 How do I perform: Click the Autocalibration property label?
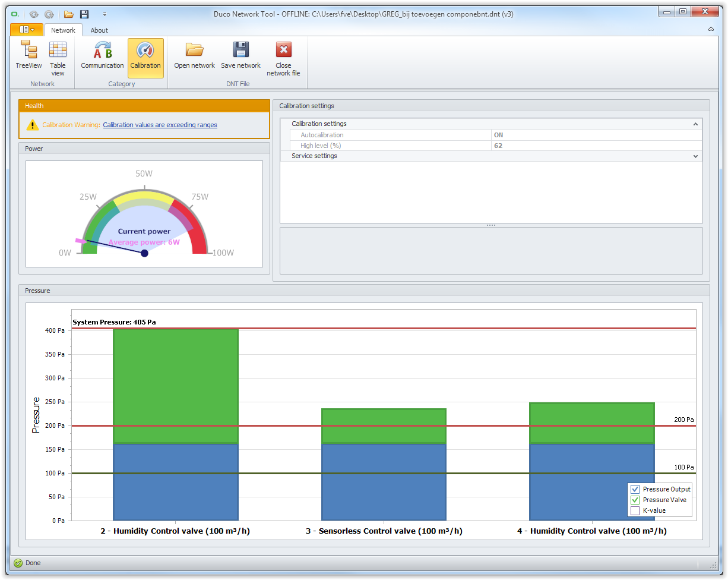[x=322, y=135]
